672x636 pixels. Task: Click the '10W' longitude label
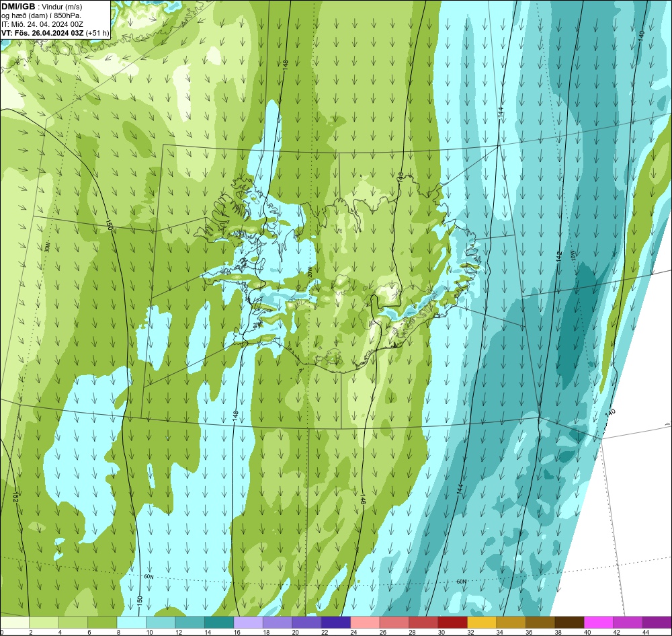(574, 255)
